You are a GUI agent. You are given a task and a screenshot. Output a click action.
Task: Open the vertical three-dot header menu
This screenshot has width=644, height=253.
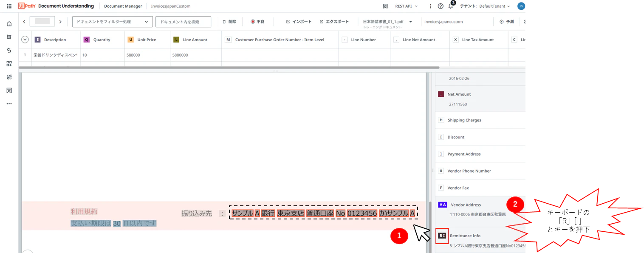point(430,6)
